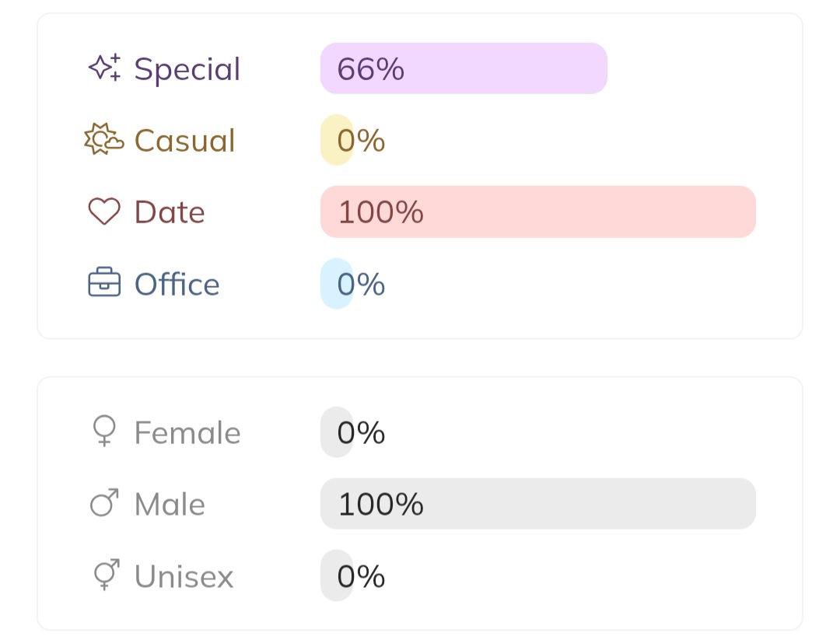Choose the Office occasion label
This screenshot has height=640, width=840.
177,283
